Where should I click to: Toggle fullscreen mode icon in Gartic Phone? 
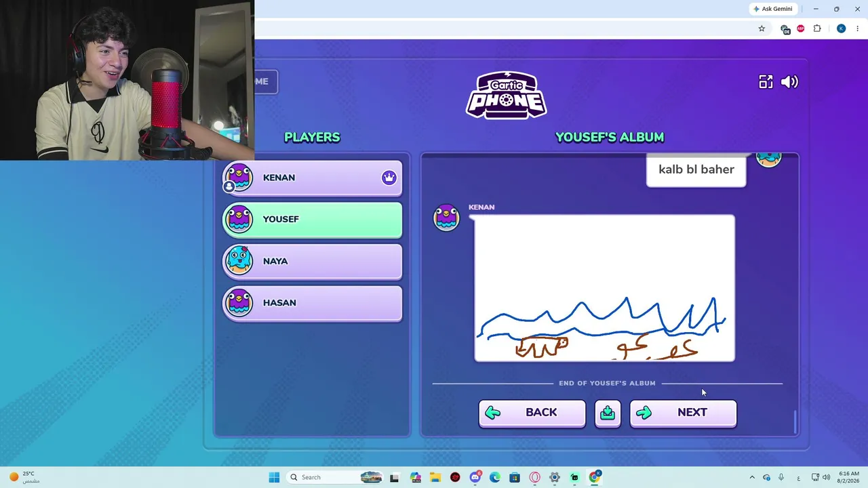coord(766,82)
